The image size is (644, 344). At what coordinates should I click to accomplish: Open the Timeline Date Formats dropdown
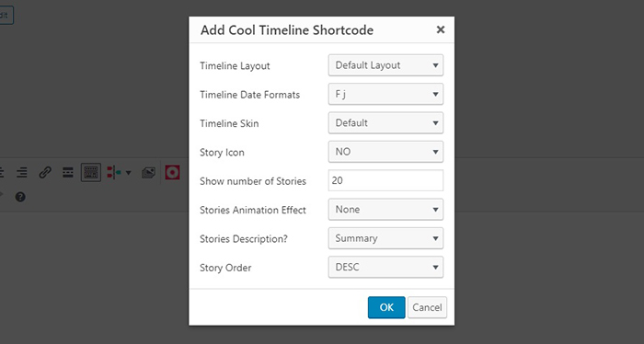[385, 94]
